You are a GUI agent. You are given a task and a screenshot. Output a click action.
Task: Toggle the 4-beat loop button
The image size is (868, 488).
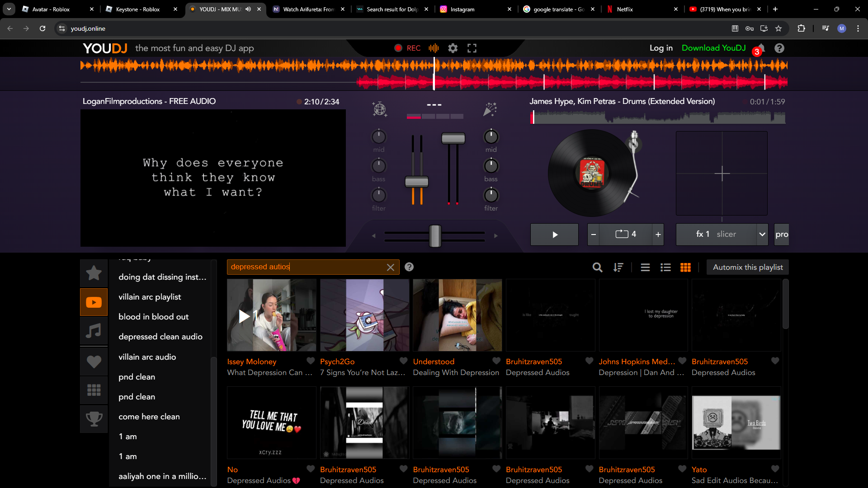pos(626,235)
